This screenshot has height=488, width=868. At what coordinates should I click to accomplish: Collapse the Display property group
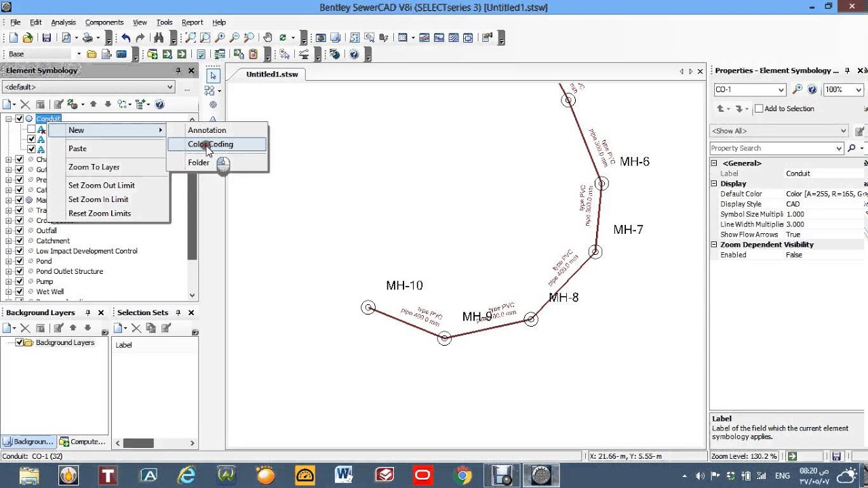714,184
